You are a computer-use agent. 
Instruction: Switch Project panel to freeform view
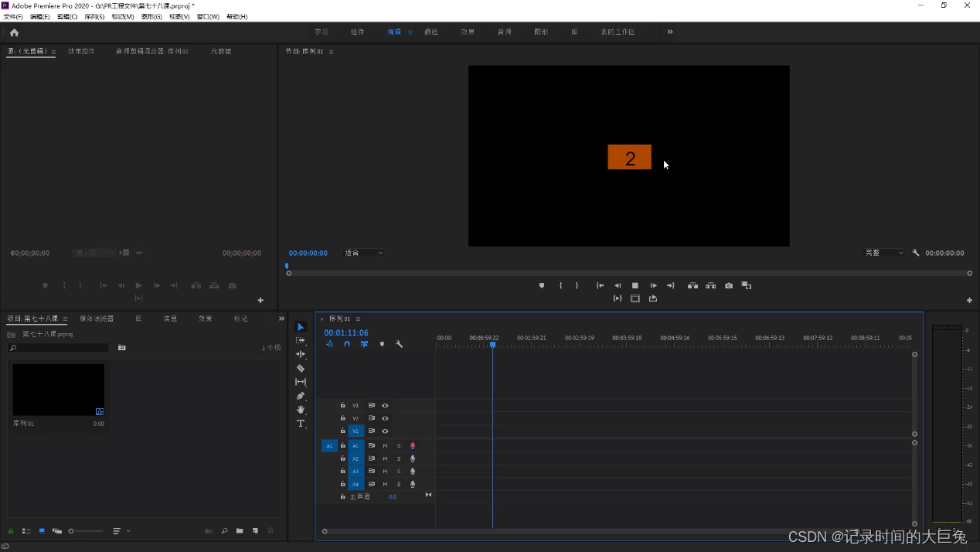tap(57, 531)
